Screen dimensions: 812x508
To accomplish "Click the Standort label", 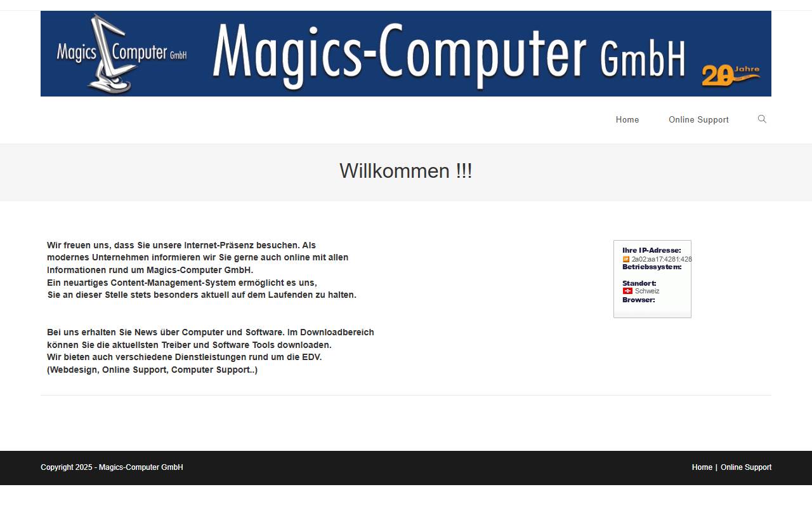I will coord(639,283).
